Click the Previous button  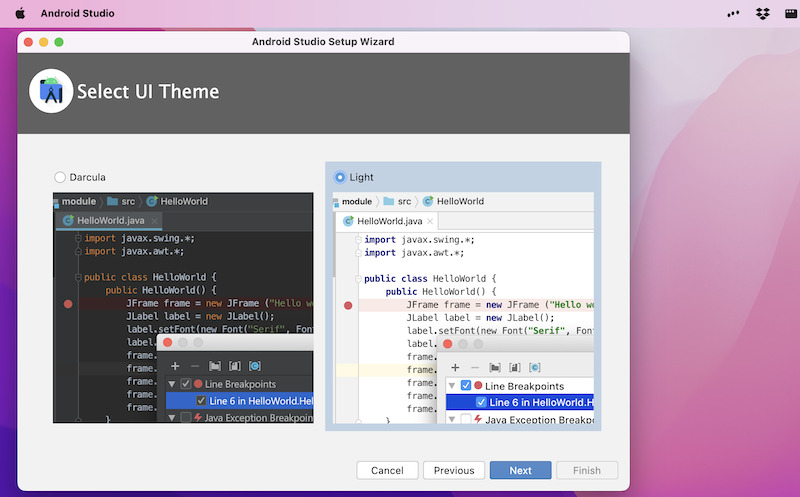(x=454, y=470)
